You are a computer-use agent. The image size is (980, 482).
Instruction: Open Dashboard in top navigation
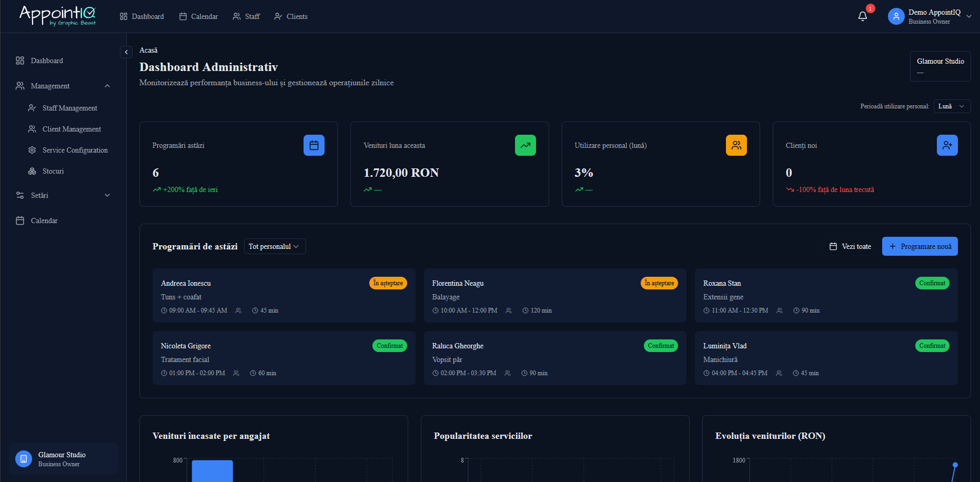click(x=142, y=16)
